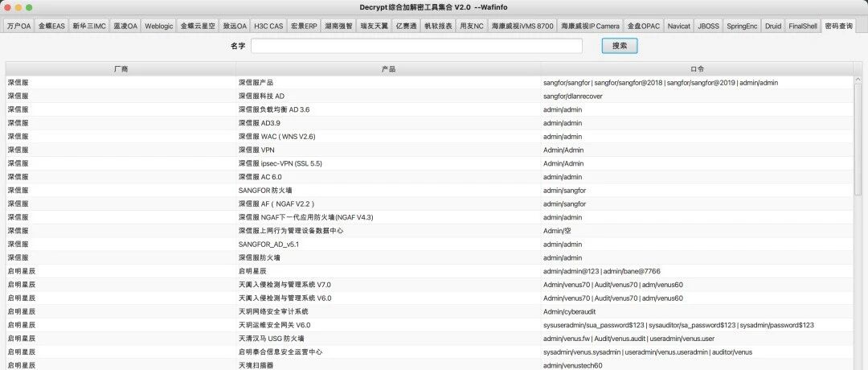Image resolution: width=868 pixels, height=370 pixels.
Task: Select the 深信服 NGAF下一代应用防火墙(NGAF V4.3) row
Action: 429,217
